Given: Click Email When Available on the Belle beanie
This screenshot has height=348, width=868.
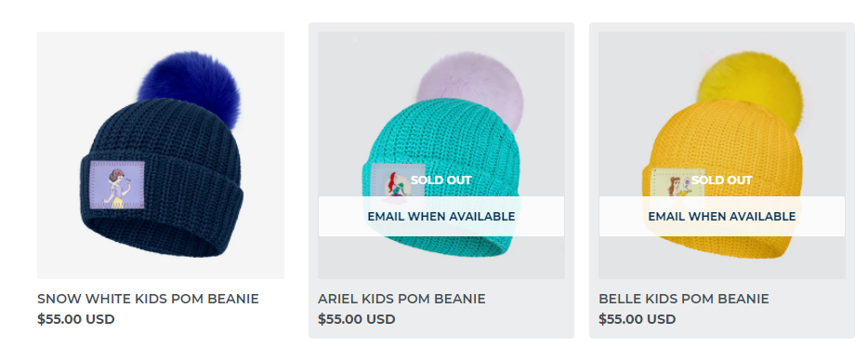Looking at the screenshot, I should point(722,216).
